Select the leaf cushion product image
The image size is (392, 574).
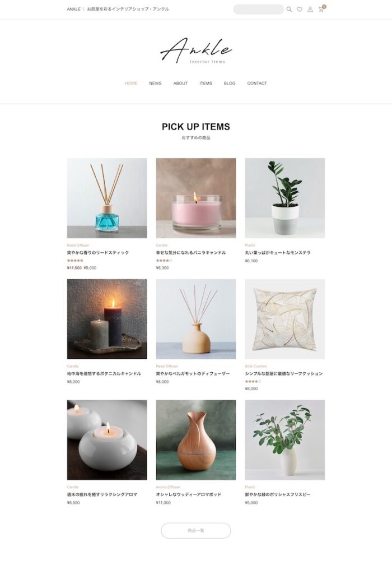tap(285, 319)
